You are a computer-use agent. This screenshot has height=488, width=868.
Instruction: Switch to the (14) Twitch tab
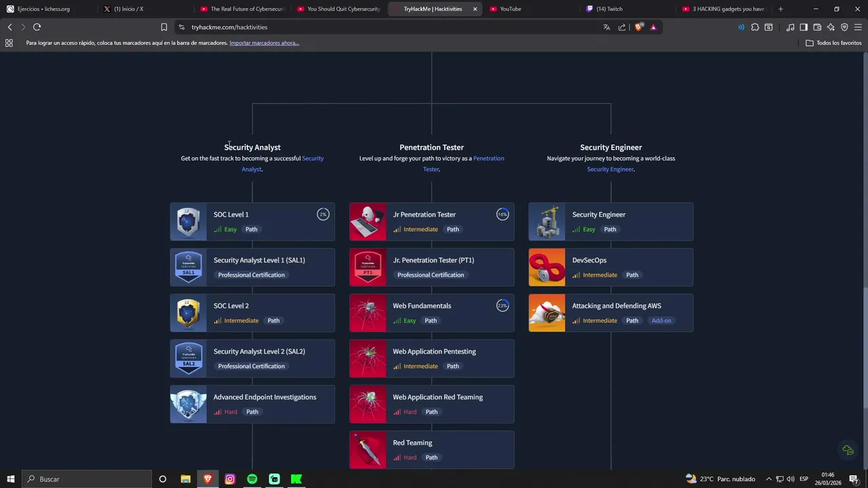click(629, 9)
